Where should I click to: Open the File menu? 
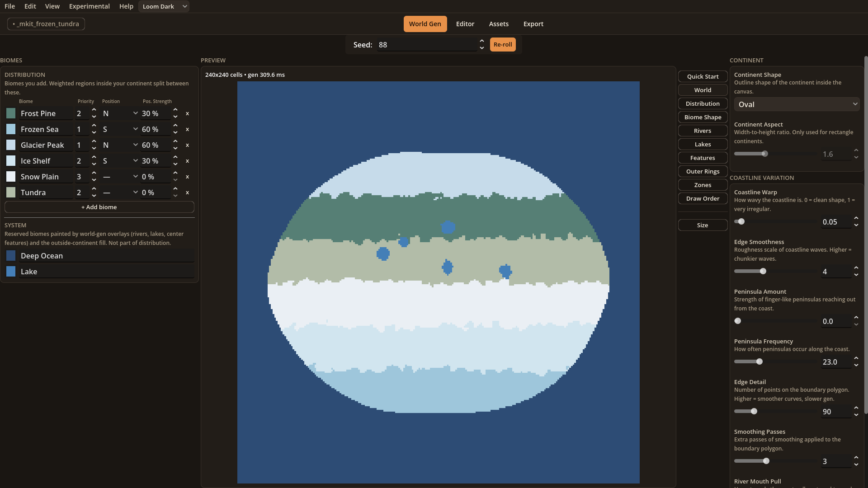point(9,6)
